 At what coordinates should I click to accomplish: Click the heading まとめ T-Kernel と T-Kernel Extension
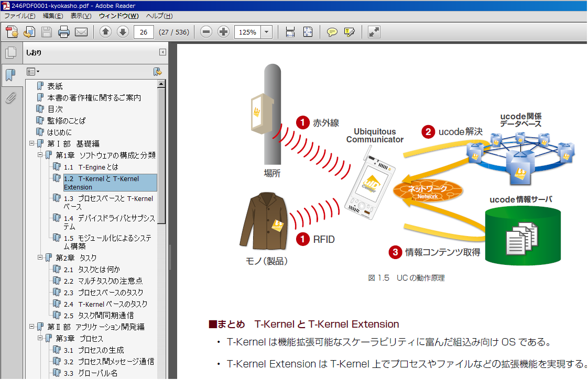click(x=304, y=324)
